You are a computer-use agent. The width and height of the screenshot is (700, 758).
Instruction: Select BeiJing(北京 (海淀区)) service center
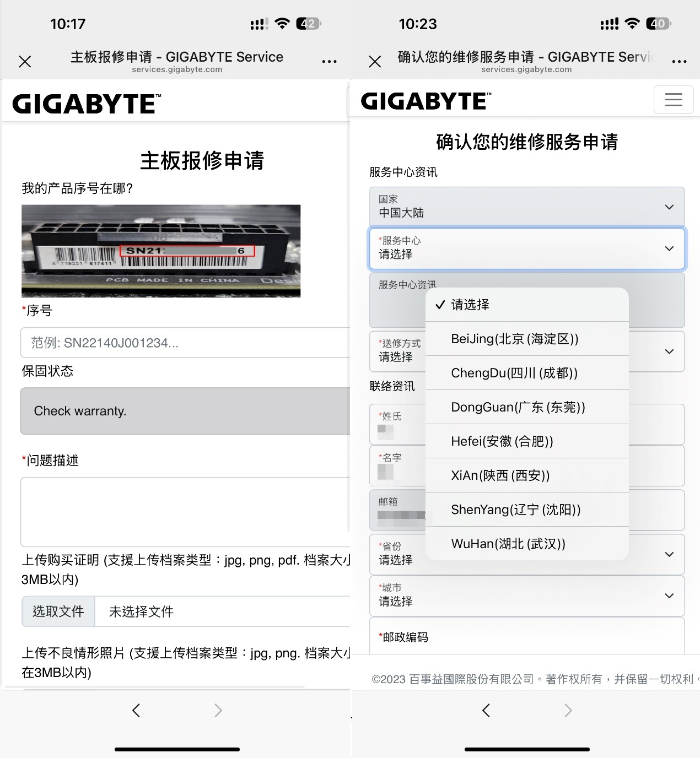527,339
